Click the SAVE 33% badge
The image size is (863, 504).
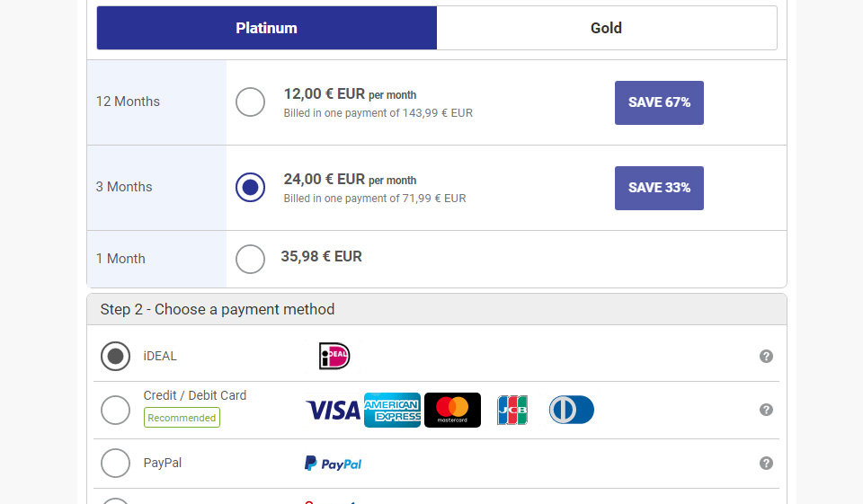click(x=659, y=188)
